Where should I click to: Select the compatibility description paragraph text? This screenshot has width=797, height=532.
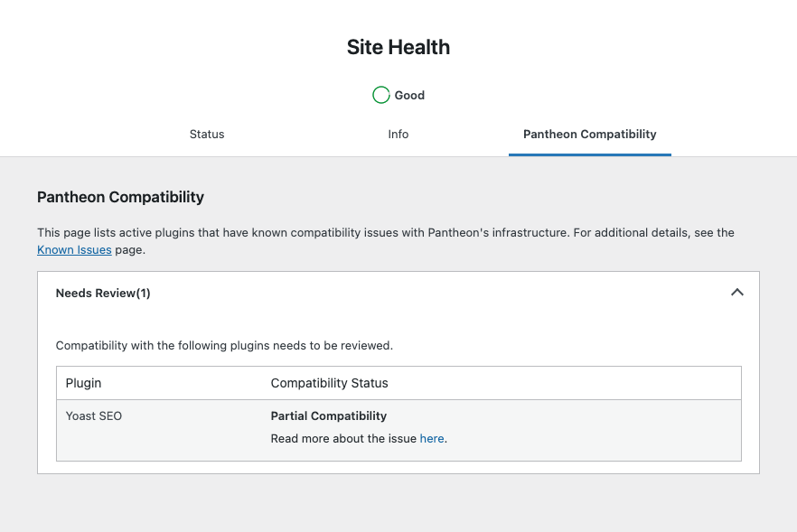(384, 232)
